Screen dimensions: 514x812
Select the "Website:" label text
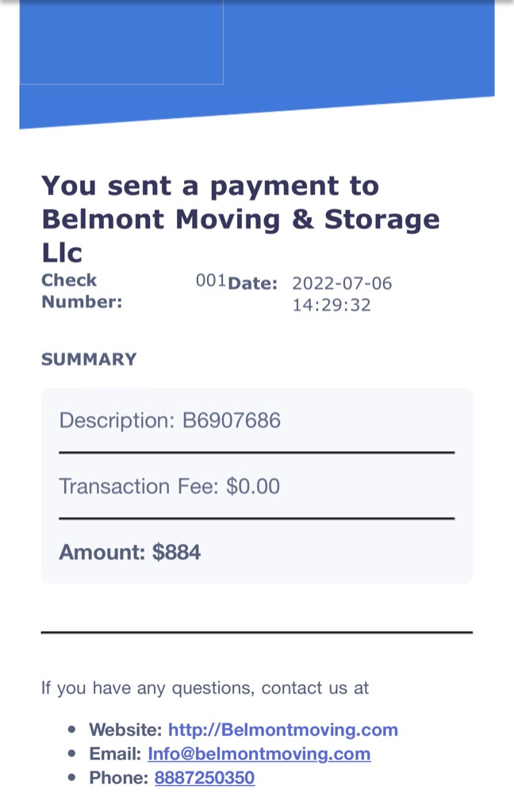point(125,730)
